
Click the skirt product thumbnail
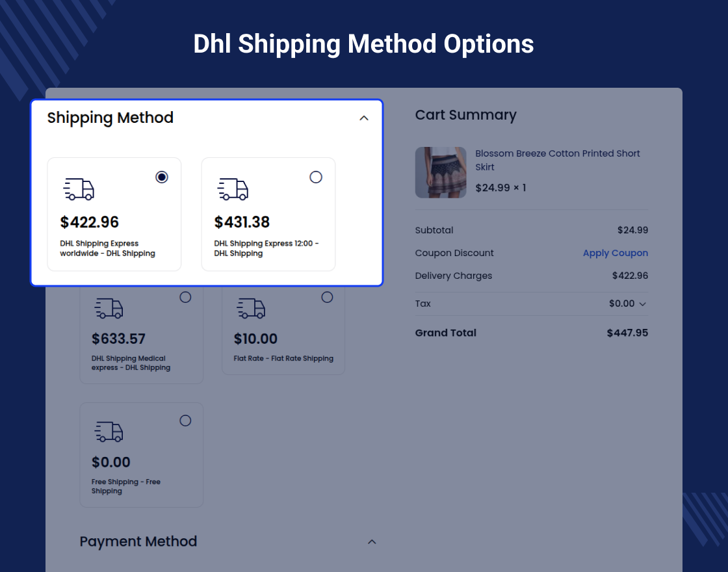[x=441, y=172]
